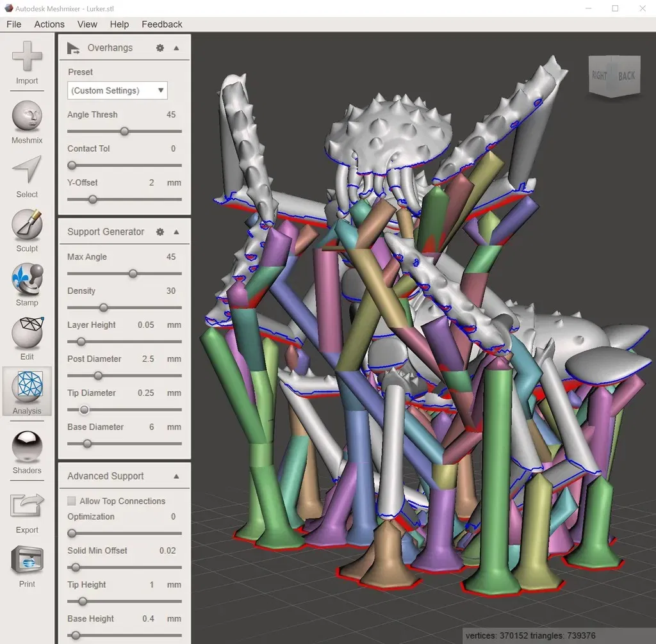
Task: Activate the Select arrow tool
Action: pos(27,170)
